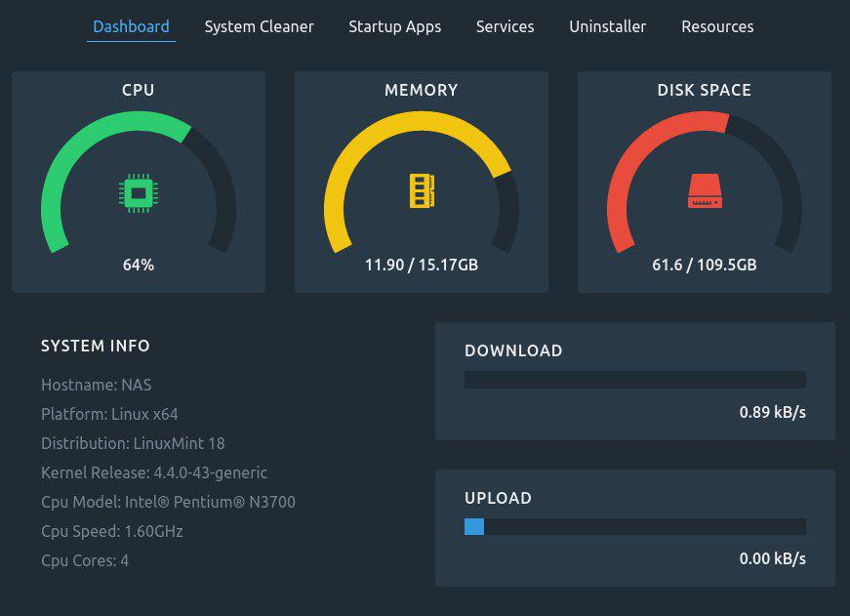The height and width of the screenshot is (616, 850).
Task: Click the UPLOAD panel heading
Action: click(x=498, y=498)
